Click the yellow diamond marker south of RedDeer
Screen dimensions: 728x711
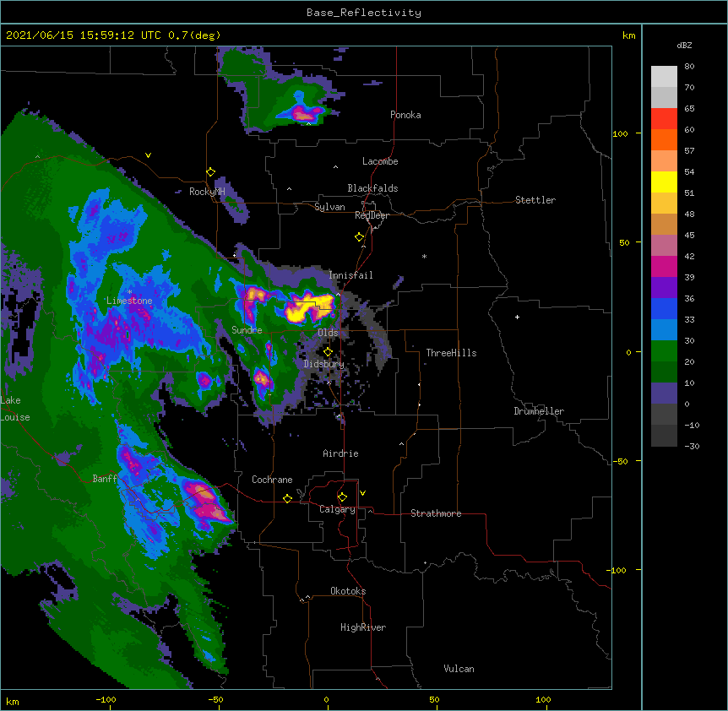click(359, 237)
